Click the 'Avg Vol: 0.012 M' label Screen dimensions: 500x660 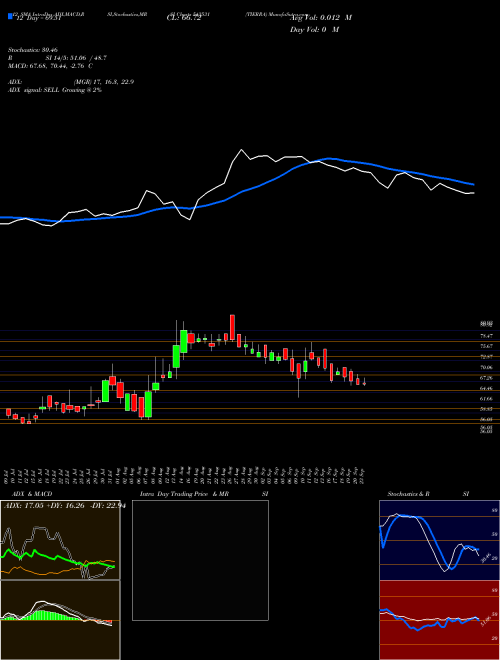pyautogui.click(x=321, y=18)
